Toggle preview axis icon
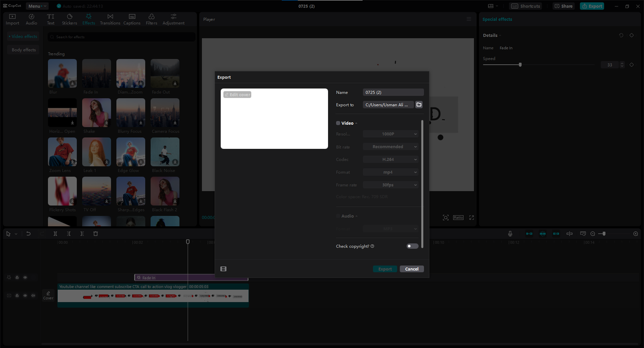 (570, 234)
